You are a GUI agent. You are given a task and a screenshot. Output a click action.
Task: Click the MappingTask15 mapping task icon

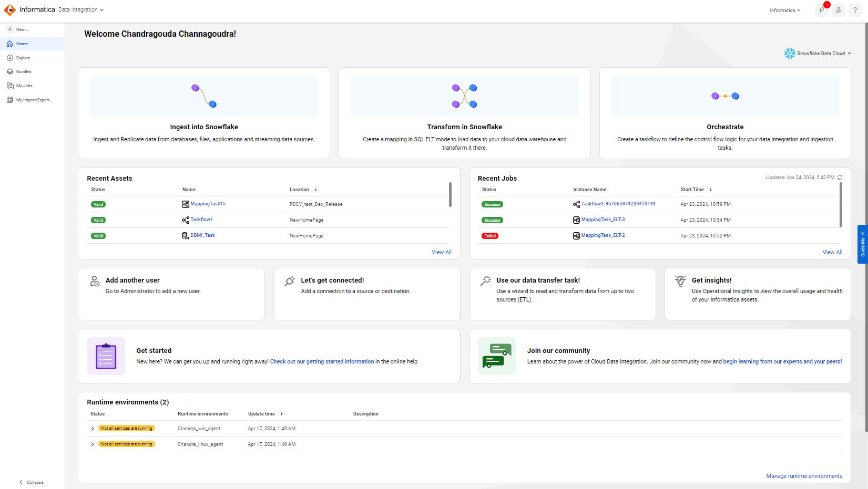185,204
